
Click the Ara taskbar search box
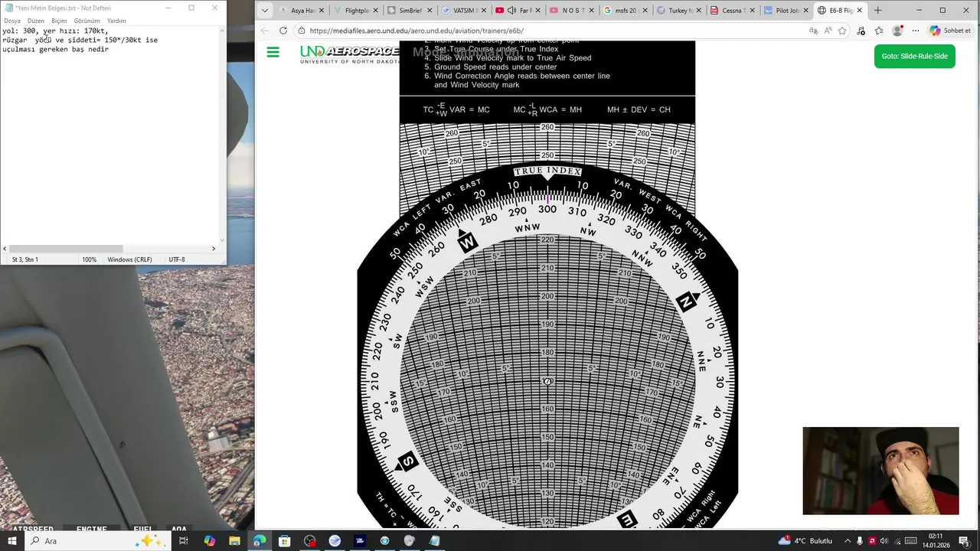point(99,541)
